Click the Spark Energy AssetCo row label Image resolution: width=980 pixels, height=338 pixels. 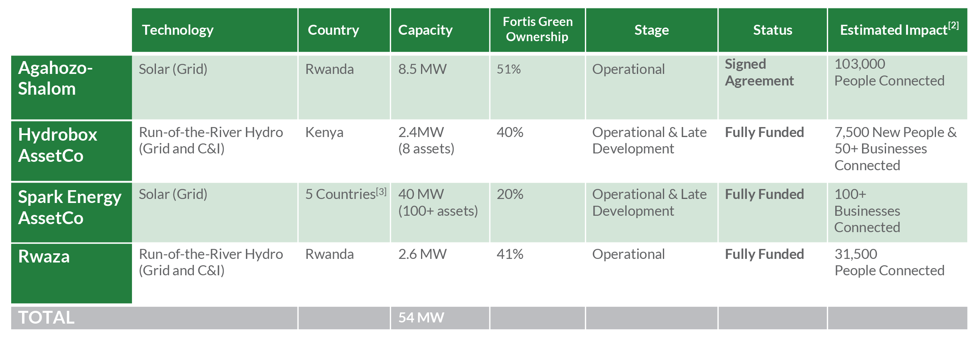[70, 207]
